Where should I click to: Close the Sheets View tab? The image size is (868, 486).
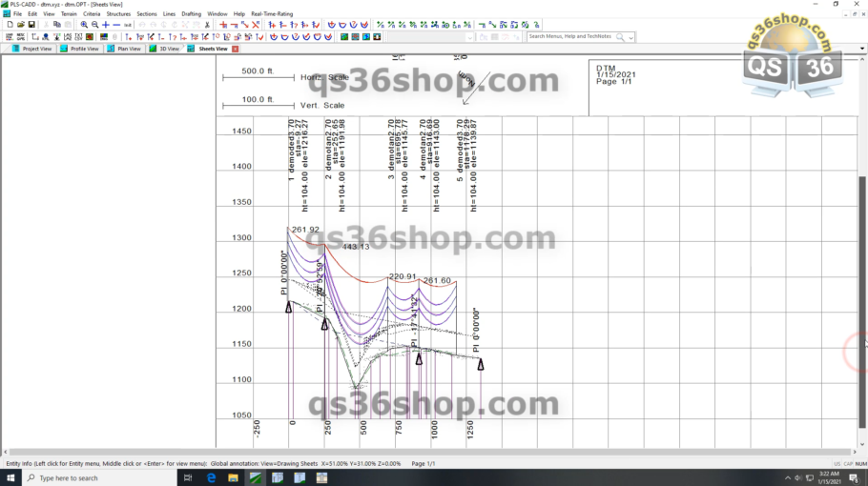pos(236,49)
